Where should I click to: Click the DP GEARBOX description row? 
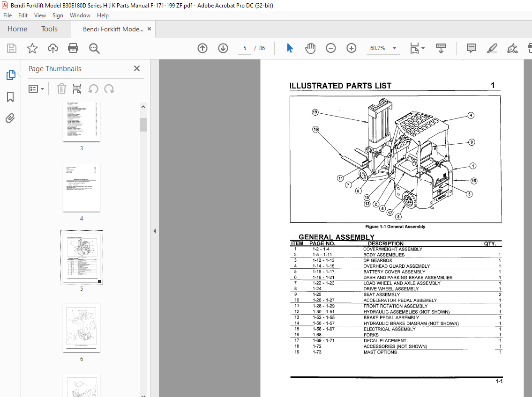tap(378, 260)
